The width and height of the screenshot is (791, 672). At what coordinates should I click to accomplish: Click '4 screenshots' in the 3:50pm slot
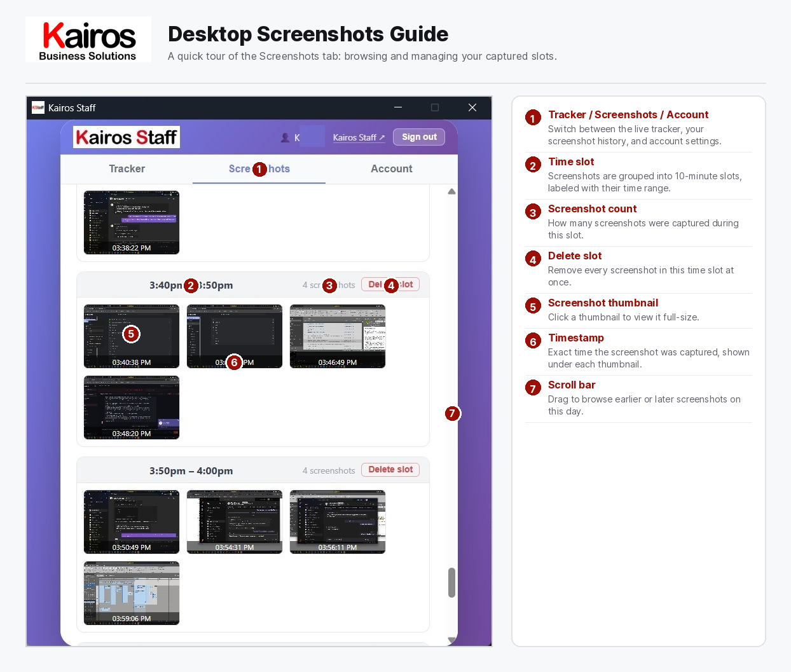pyautogui.click(x=329, y=470)
